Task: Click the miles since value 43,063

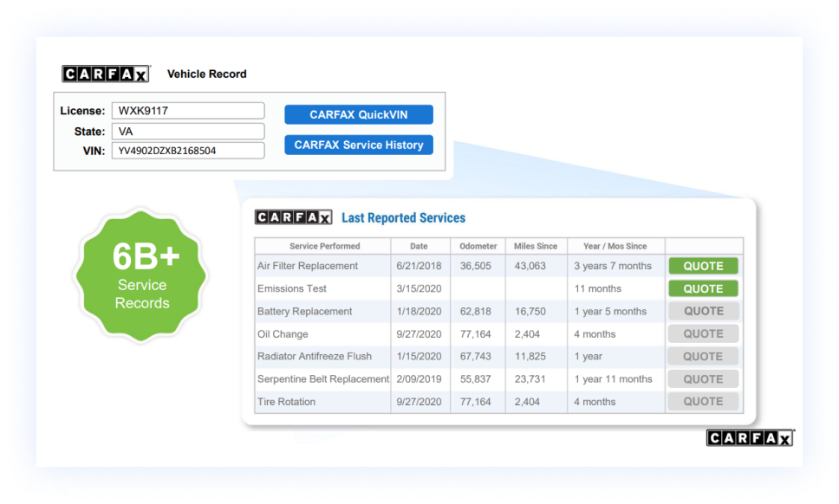Action: pyautogui.click(x=530, y=266)
